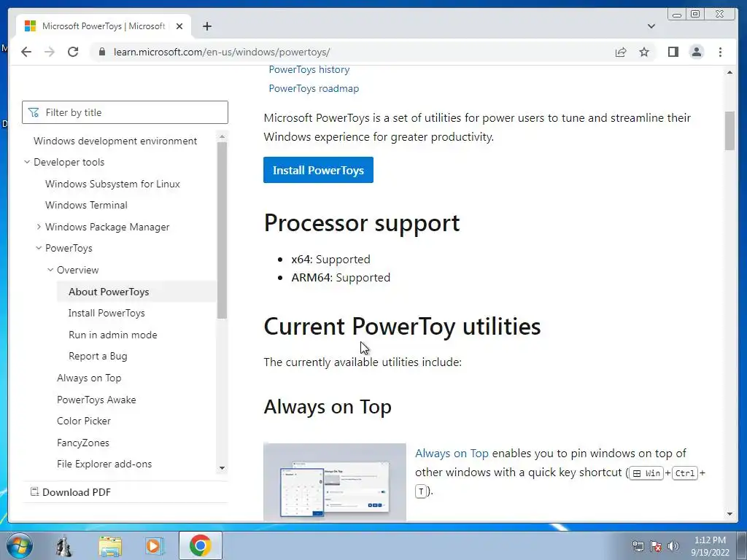Click the Always on Top screenshot thumbnail

[x=334, y=482]
